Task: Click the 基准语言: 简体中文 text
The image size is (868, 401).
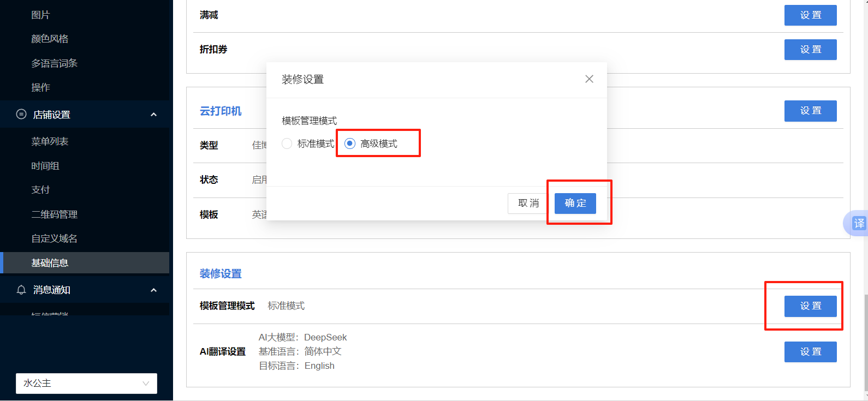Action: pyautogui.click(x=300, y=351)
